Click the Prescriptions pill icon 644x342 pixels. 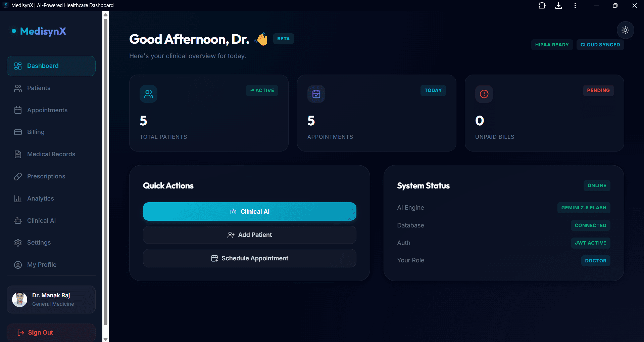click(18, 176)
